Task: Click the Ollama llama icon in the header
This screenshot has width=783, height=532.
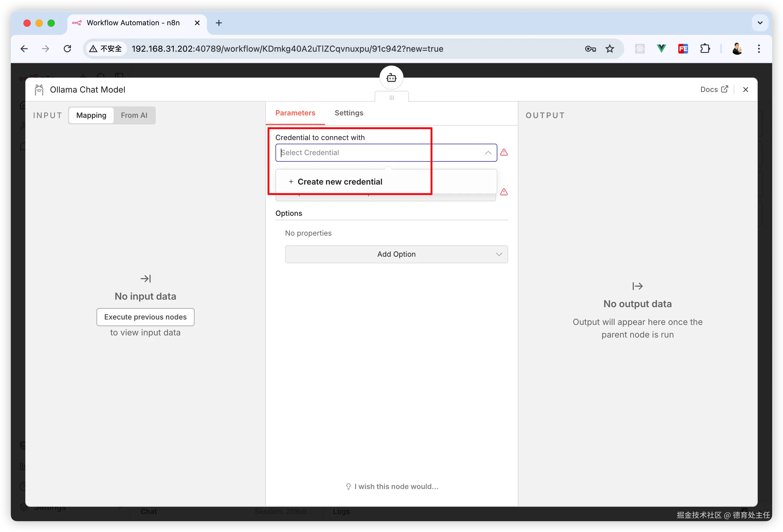Action: click(39, 90)
